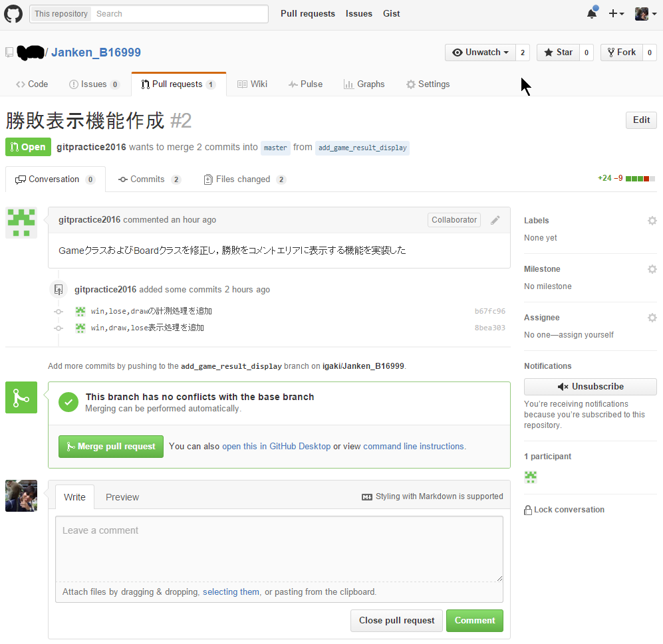Switch to the Files changed tab
Image resolution: width=663 pixels, height=644 pixels.
click(x=243, y=179)
